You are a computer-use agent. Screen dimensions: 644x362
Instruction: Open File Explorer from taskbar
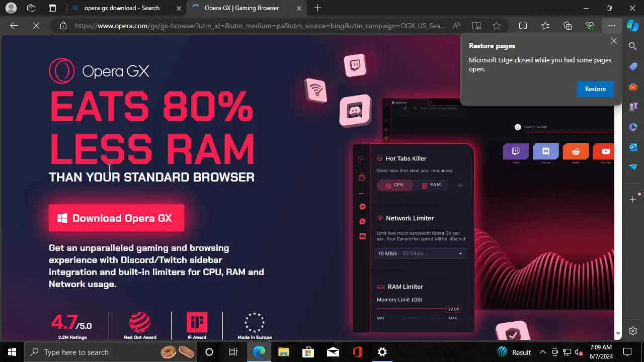pyautogui.click(x=284, y=352)
